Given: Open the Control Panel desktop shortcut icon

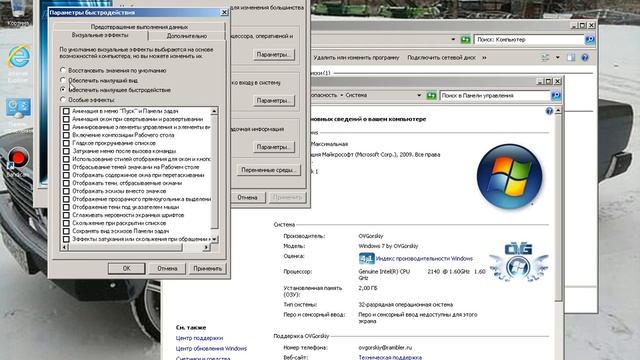Looking at the screenshot, I should 18,109.
